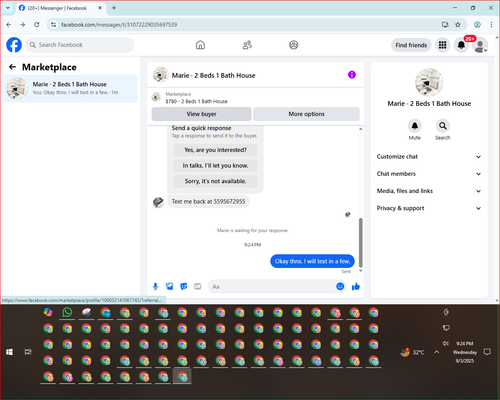This screenshot has height=400, width=500.
Task: Send a thumbs up like
Action: [x=356, y=286]
